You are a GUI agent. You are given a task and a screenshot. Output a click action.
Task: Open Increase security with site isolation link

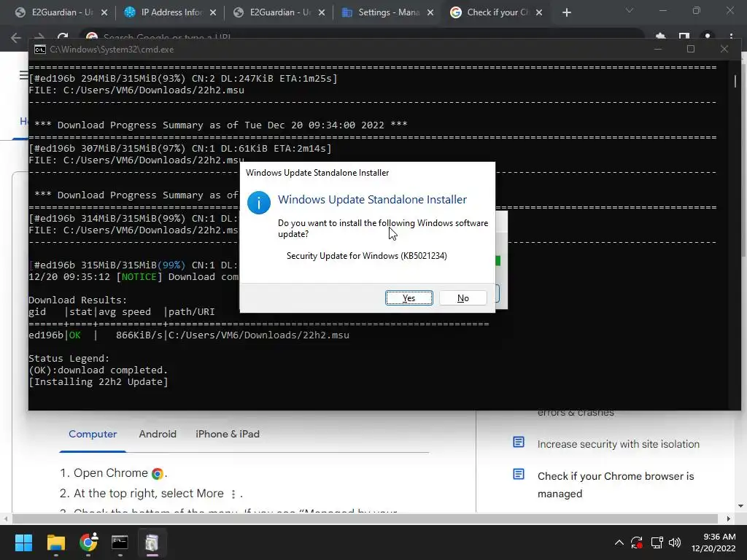619,444
